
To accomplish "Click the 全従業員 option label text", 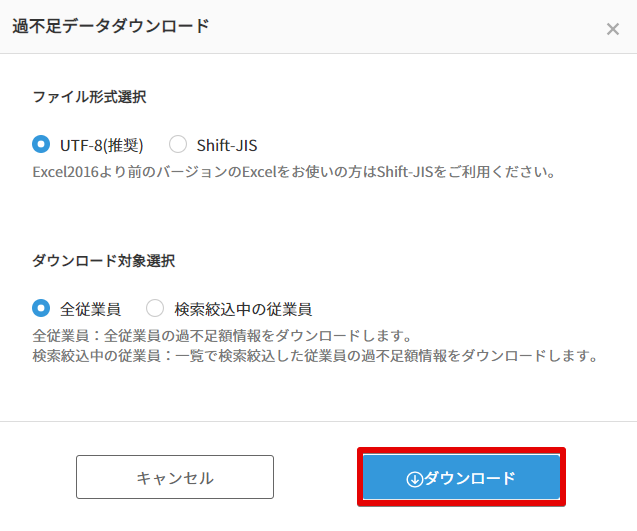I will [x=90, y=309].
